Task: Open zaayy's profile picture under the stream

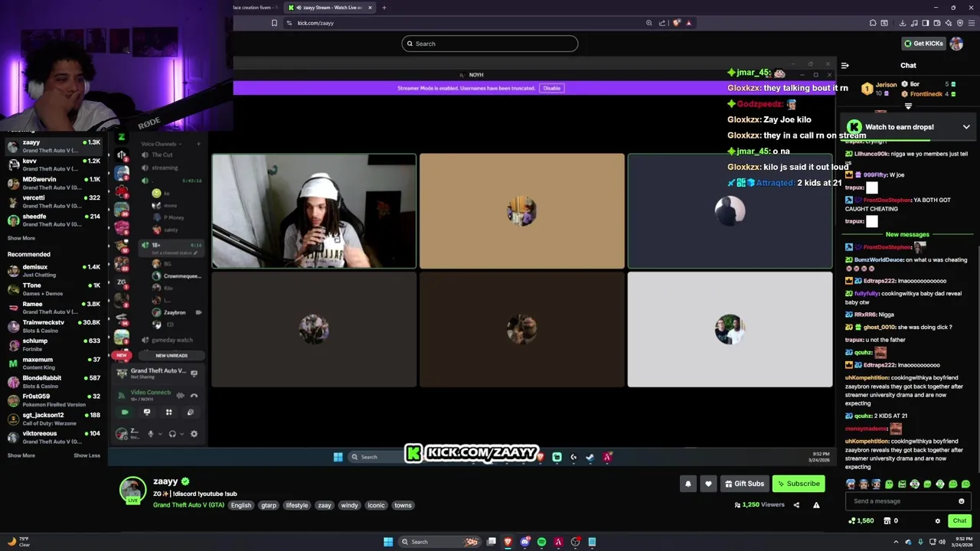Action: tap(132, 491)
